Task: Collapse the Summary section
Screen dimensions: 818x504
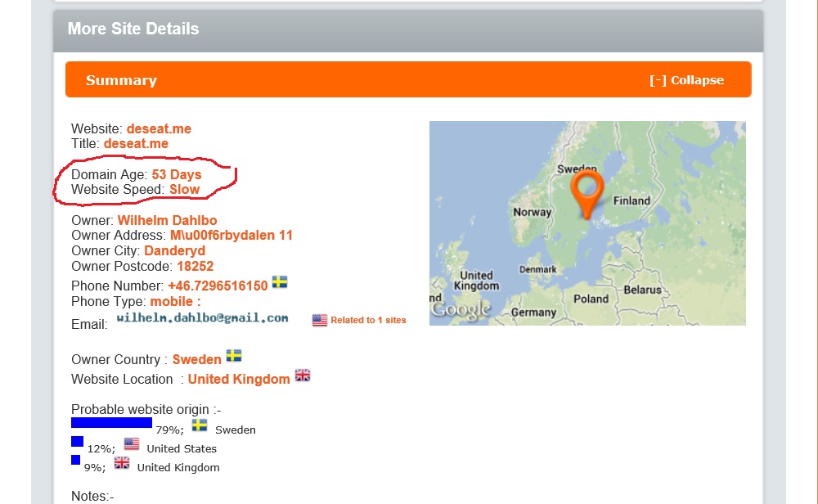Action: [x=686, y=80]
